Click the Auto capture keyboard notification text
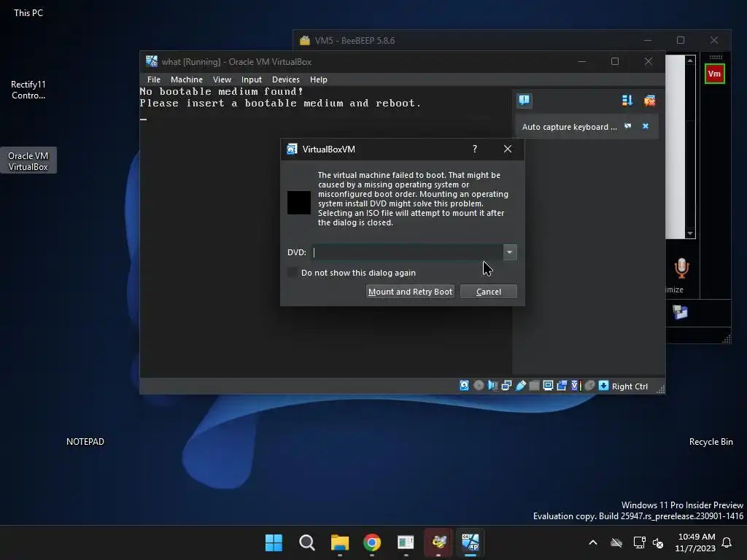 tap(569, 127)
